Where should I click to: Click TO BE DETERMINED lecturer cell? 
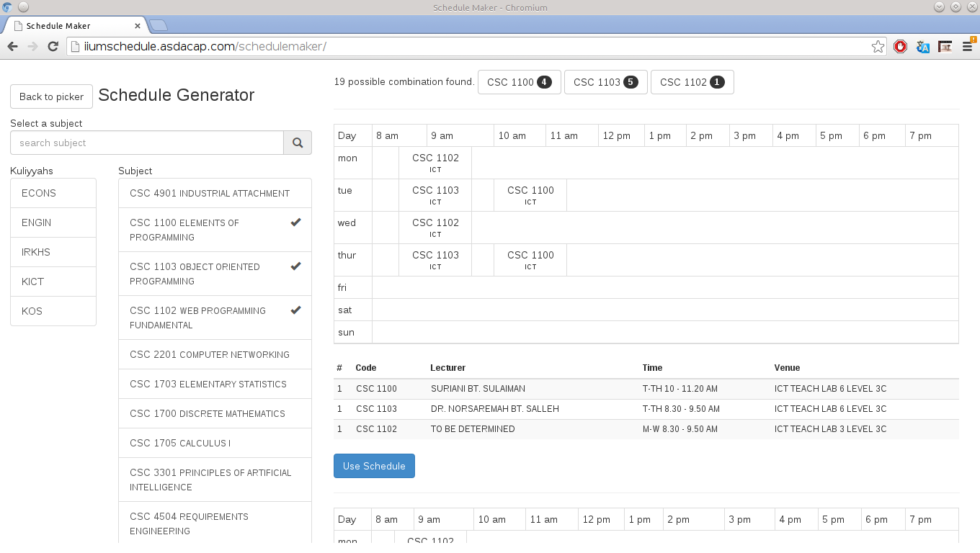(473, 429)
